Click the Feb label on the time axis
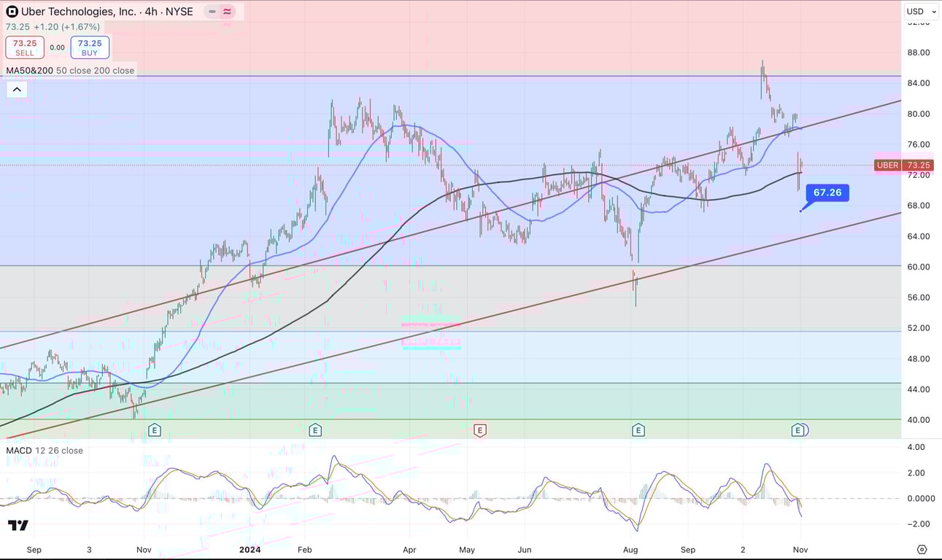Image resolution: width=942 pixels, height=560 pixels. click(x=305, y=549)
